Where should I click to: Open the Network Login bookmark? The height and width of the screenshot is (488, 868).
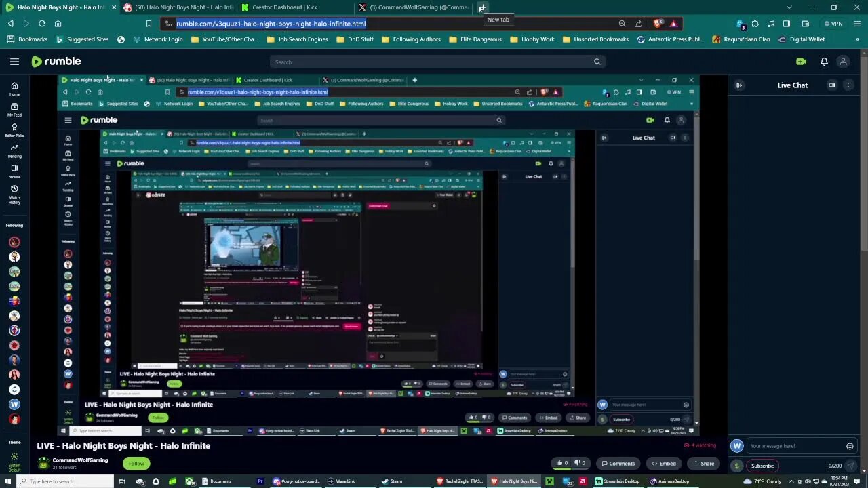coord(158,39)
